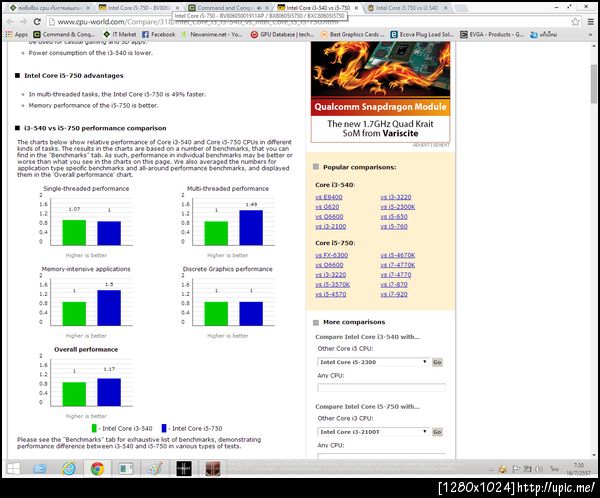Open the Best Graphics Cards bookmark

tap(352, 34)
